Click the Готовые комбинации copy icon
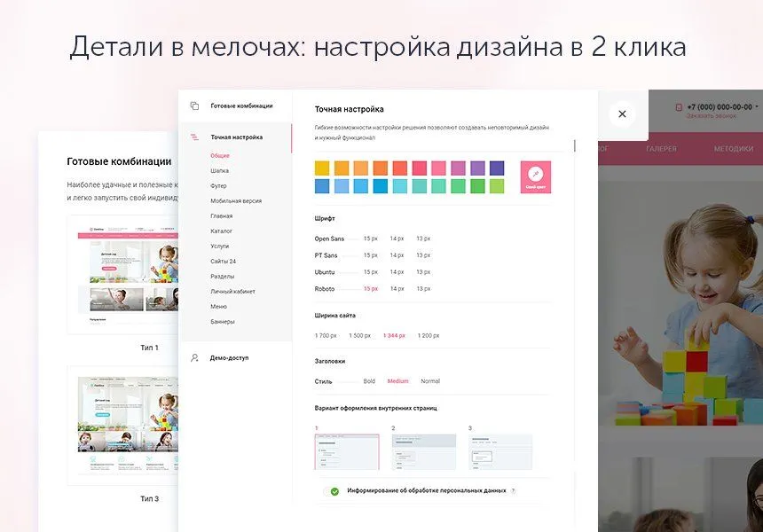The image size is (763, 532). coord(194,106)
